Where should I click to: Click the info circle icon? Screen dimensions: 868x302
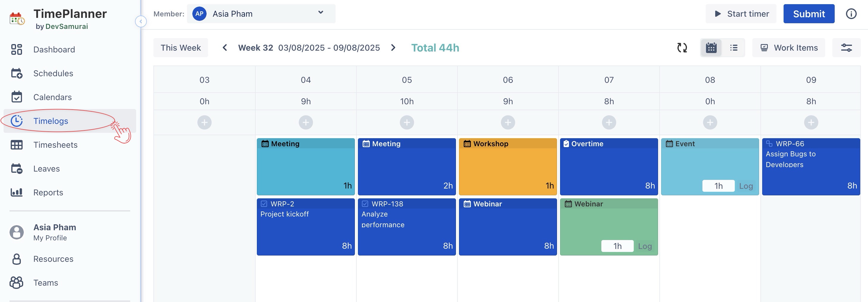click(x=851, y=14)
